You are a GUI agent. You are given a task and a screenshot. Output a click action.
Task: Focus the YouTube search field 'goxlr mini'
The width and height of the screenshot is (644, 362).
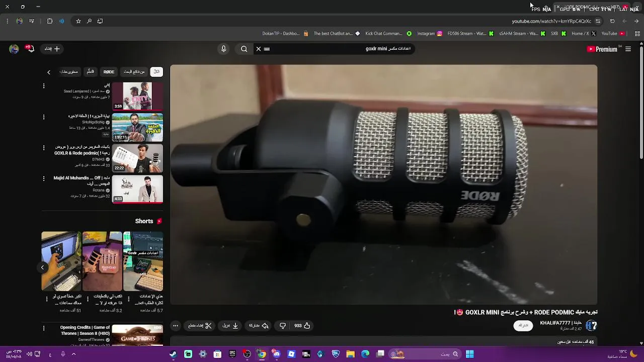[x=337, y=49]
